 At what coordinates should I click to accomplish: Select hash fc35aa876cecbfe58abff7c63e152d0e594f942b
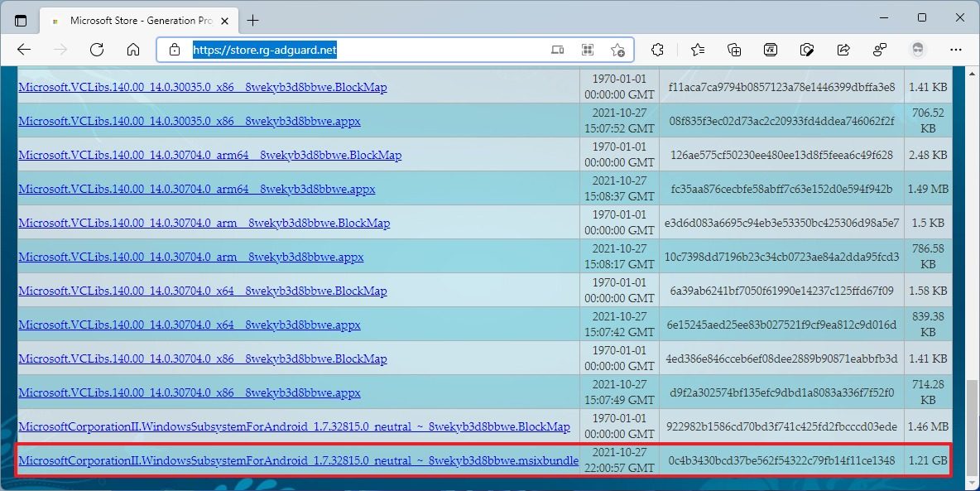[x=781, y=189]
